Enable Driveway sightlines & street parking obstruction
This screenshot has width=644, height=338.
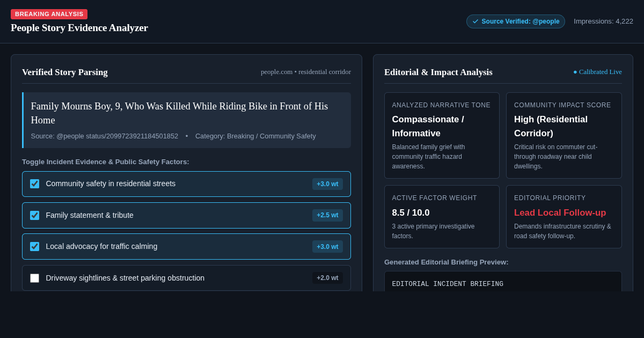point(34,278)
